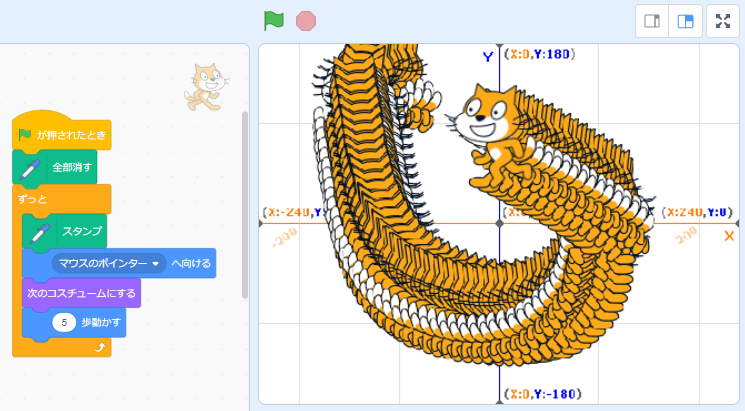The image size is (745, 411).
Task: Click the 歩動かす block label
Action: pyautogui.click(x=101, y=323)
